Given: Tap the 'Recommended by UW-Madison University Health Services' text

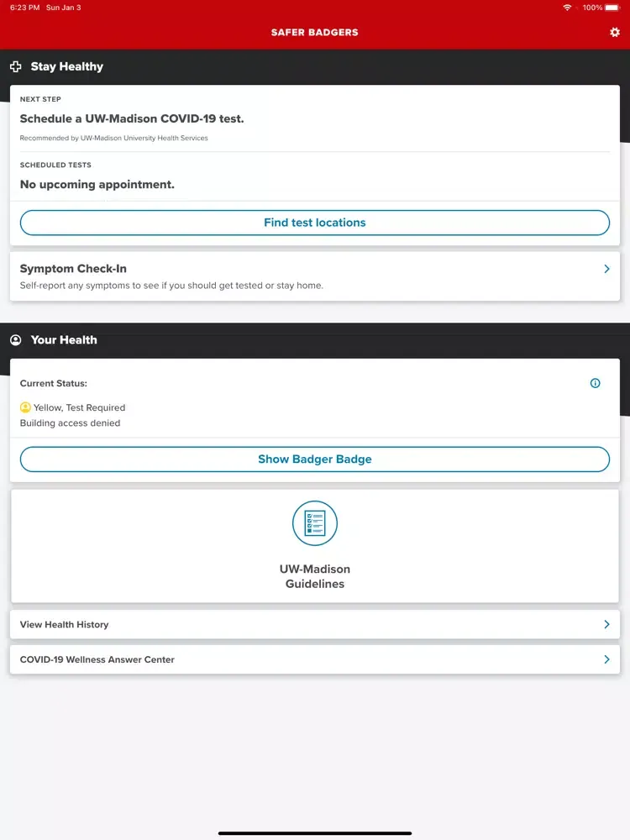Looking at the screenshot, I should 113,138.
